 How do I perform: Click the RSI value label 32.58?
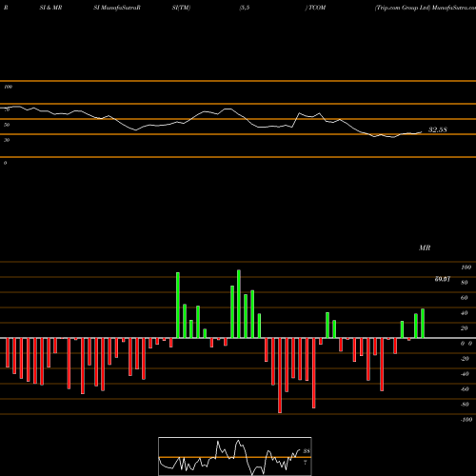(438, 129)
